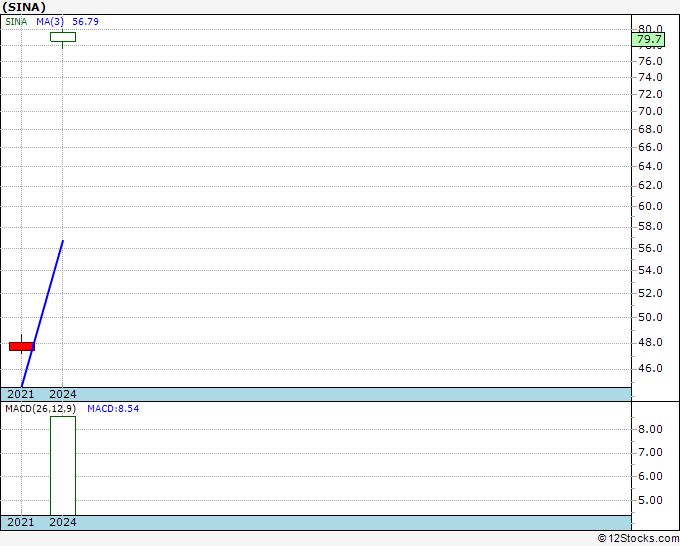
Task: Click the 56.79 moving average value
Action: click(85, 22)
